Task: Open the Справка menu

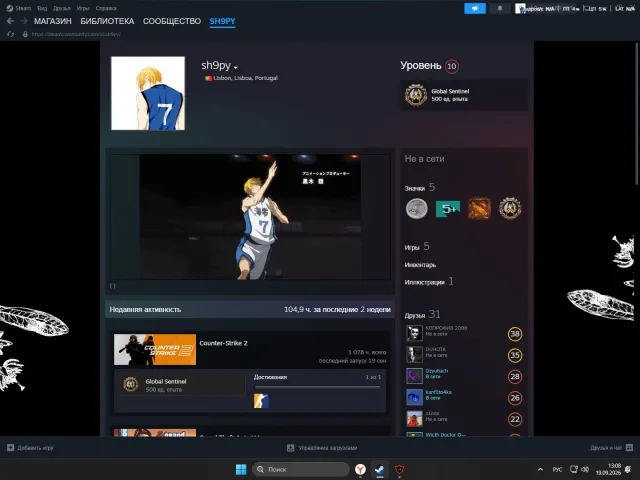Action: [106, 8]
